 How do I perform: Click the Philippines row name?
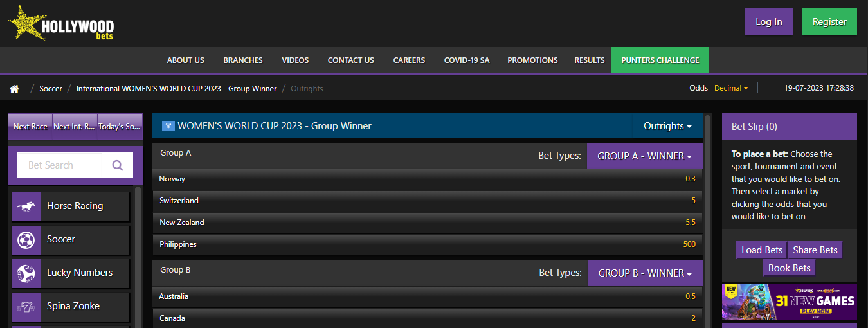coord(178,244)
